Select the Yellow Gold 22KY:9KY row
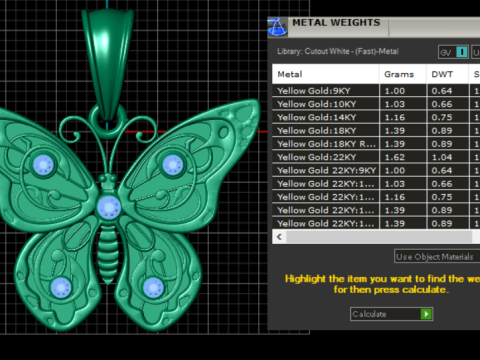This screenshot has width=480, height=360. (376, 170)
